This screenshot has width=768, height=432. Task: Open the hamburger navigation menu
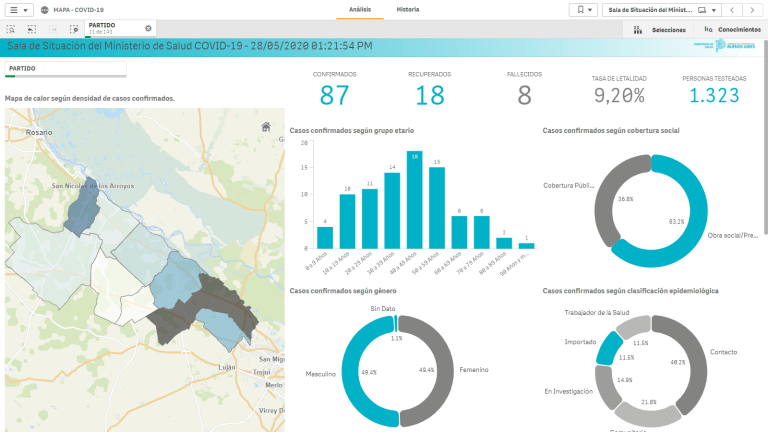(20, 9)
